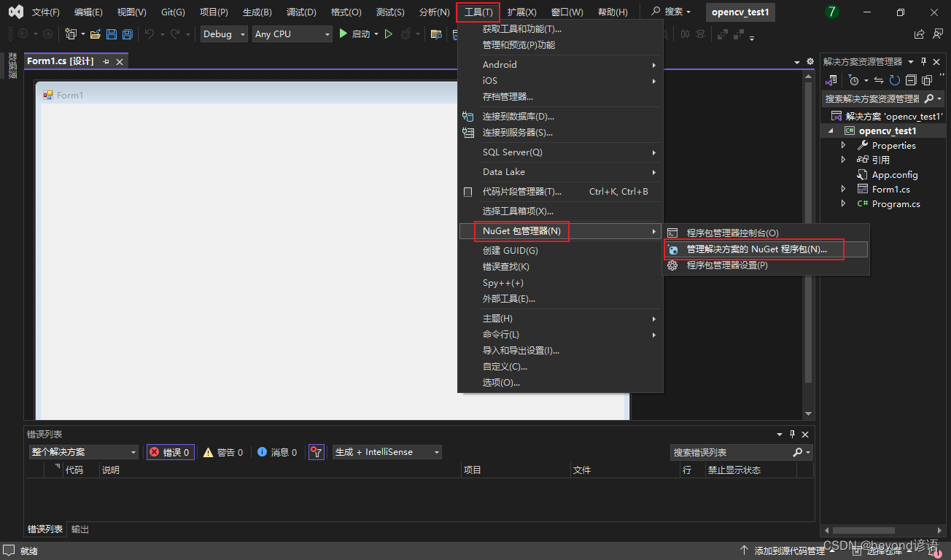Toggle the Messages 0 filter button
The height and width of the screenshot is (560, 951).
(277, 452)
